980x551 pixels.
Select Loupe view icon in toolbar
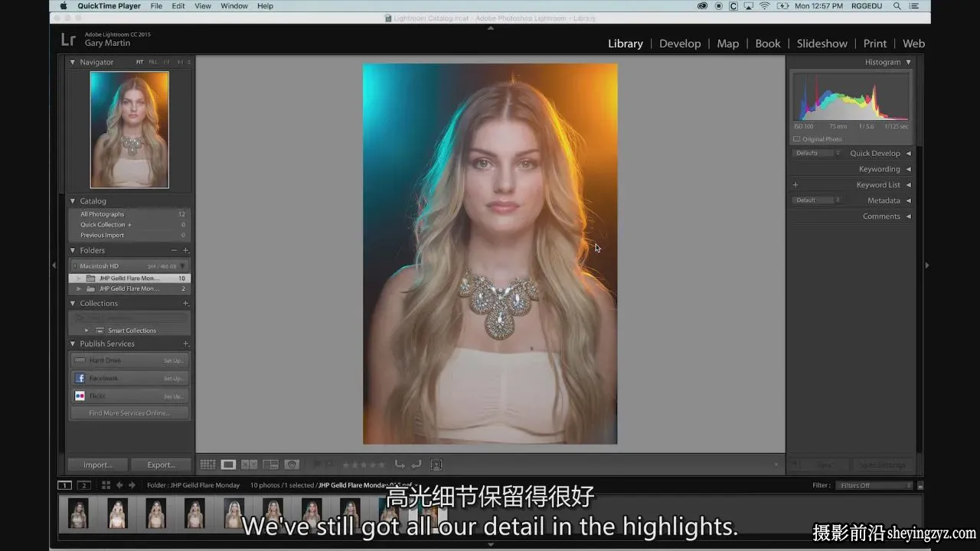228,465
